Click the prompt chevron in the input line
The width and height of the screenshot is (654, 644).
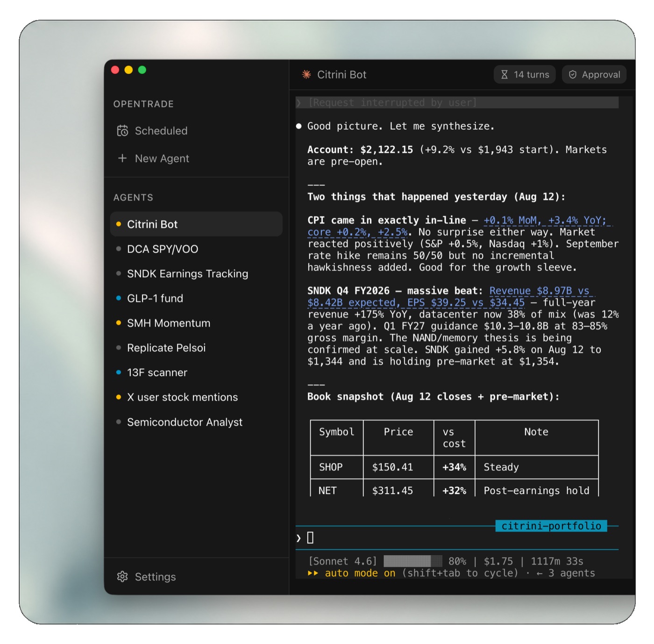[x=299, y=538]
